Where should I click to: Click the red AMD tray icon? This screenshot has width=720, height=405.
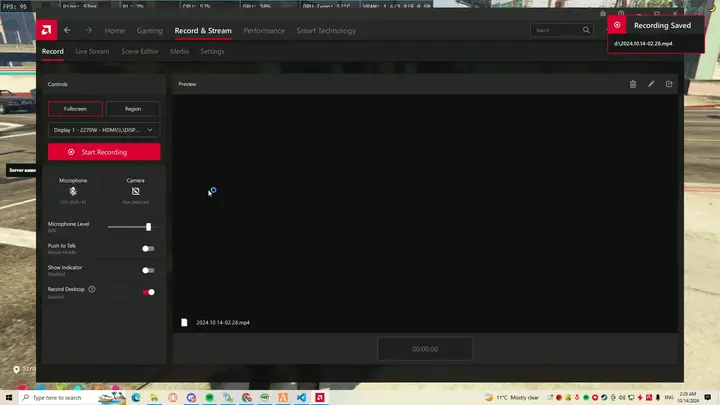tap(649, 398)
